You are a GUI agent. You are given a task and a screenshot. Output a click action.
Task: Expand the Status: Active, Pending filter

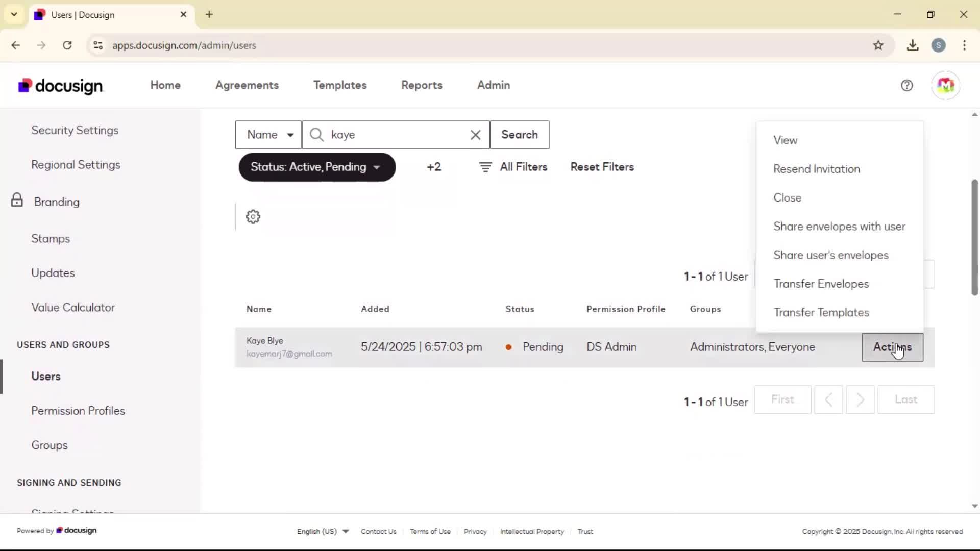coord(317,167)
